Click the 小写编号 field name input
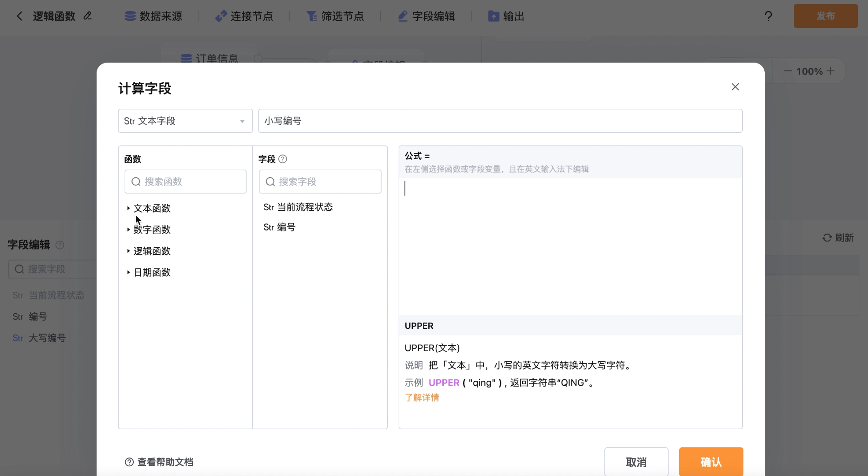The height and width of the screenshot is (476, 868). pos(500,121)
